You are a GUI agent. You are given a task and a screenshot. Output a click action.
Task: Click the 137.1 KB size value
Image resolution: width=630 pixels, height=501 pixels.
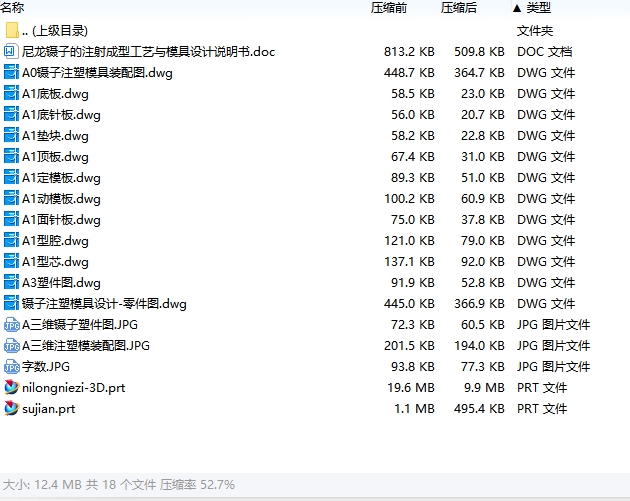(x=409, y=262)
